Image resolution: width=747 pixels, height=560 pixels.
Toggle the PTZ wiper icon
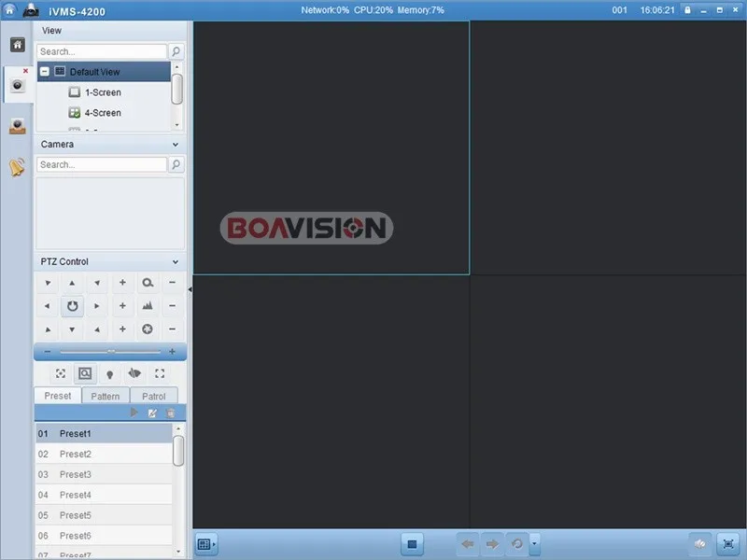pyautogui.click(x=134, y=374)
